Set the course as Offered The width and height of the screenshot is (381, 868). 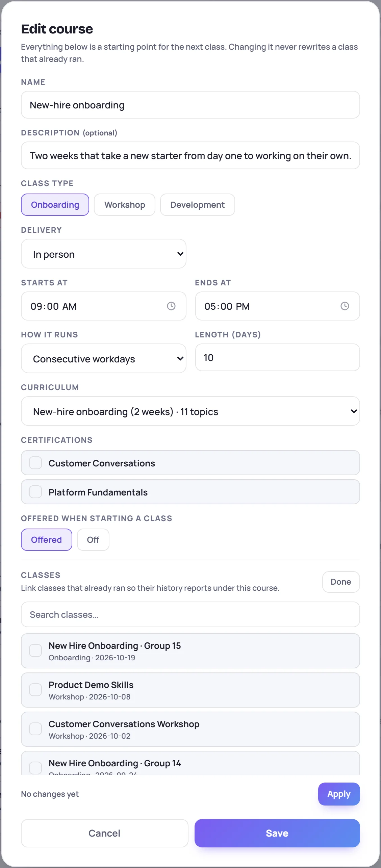[x=47, y=540]
